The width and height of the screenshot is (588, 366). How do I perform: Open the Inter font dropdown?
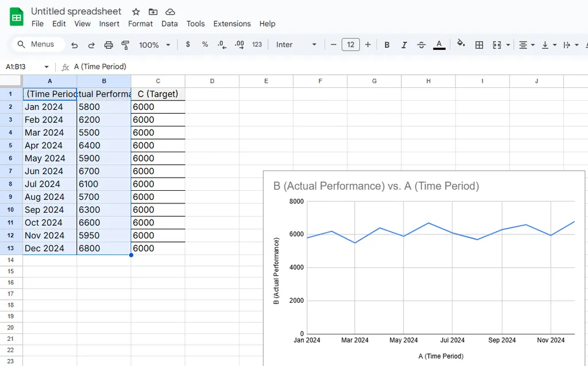(x=296, y=45)
